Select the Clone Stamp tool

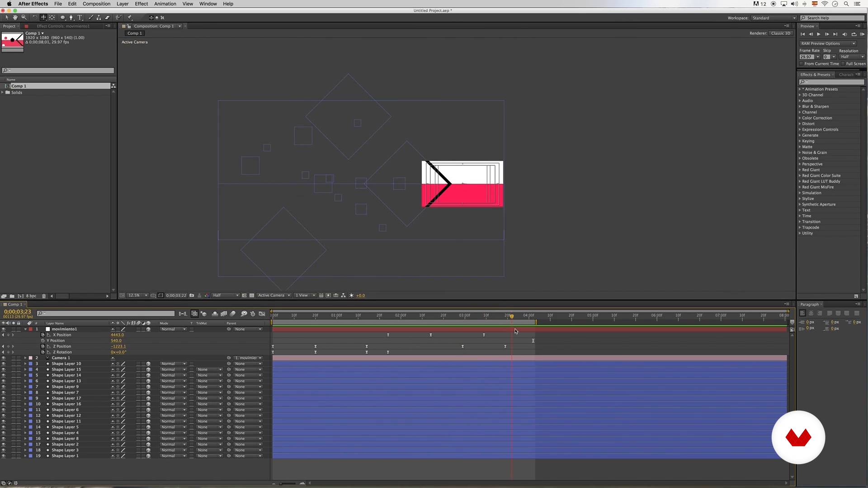pos(99,18)
